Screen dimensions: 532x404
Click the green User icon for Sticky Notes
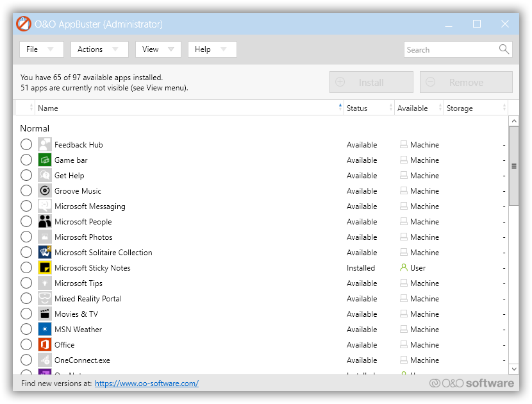pos(403,267)
